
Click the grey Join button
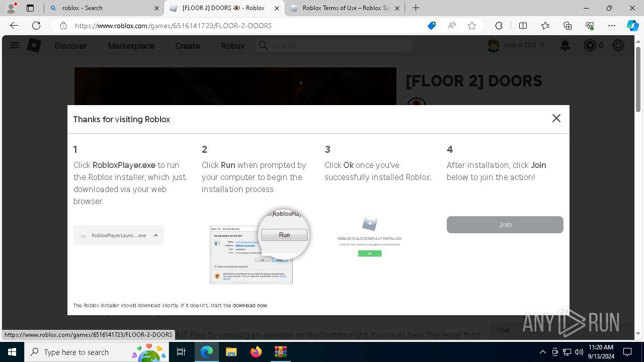(x=505, y=225)
